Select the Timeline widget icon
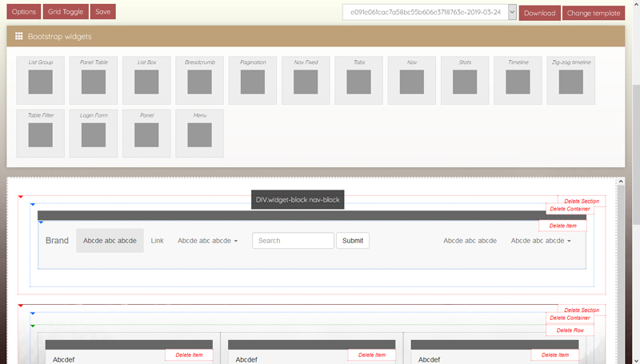 (x=518, y=82)
